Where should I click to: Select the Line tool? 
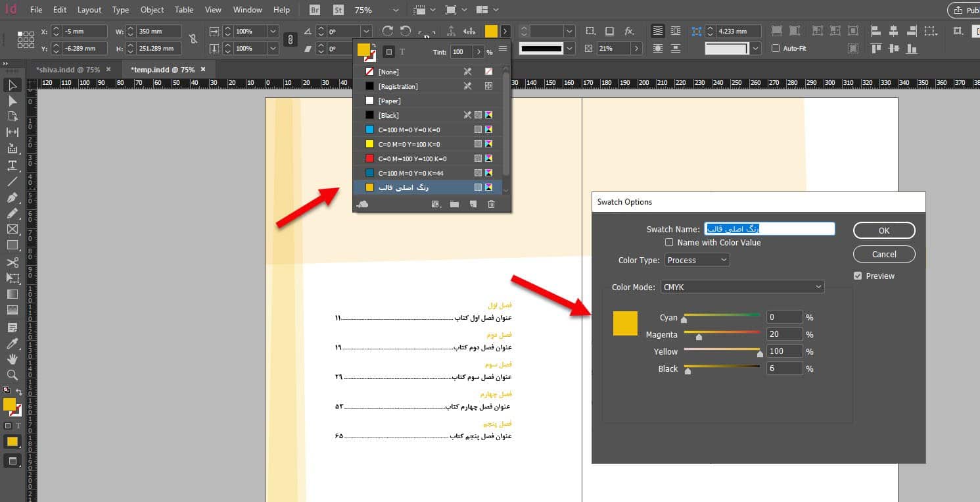(x=12, y=182)
